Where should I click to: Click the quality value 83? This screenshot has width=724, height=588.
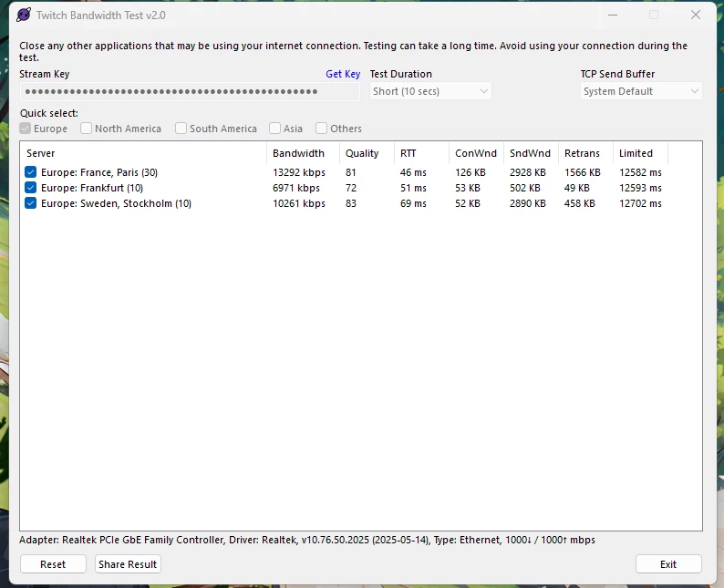click(x=351, y=203)
